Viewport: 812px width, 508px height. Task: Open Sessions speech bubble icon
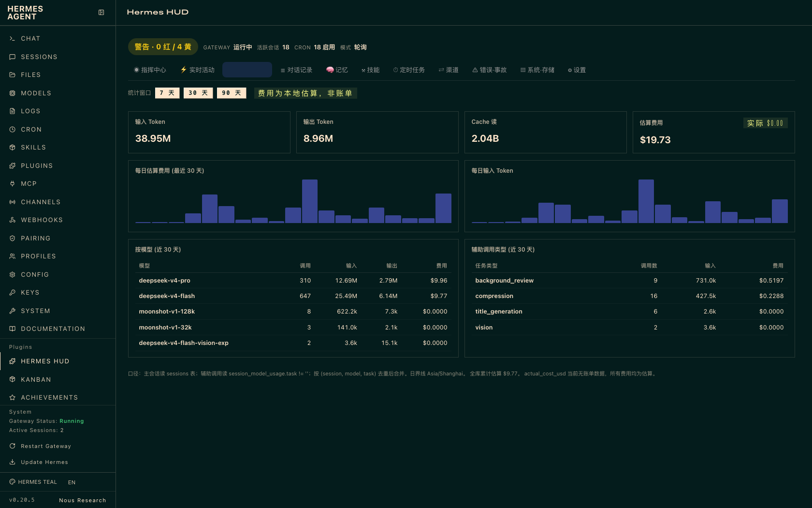[x=13, y=57]
